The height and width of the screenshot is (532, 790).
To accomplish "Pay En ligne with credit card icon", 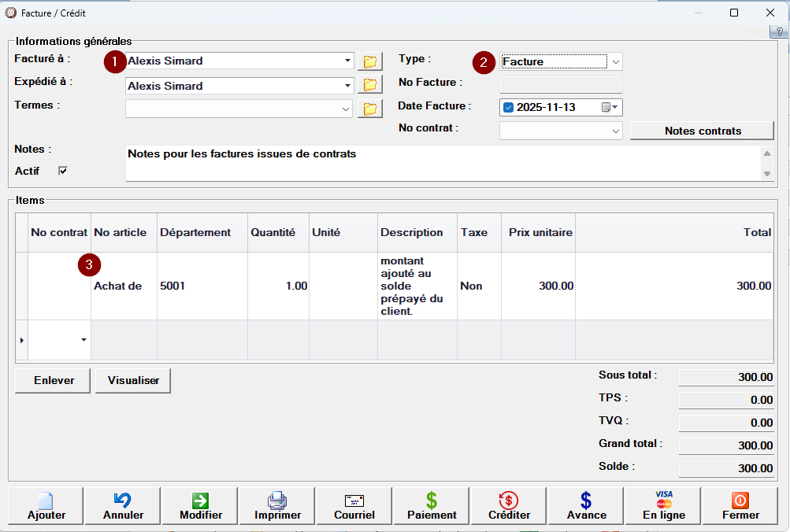I will pos(663,506).
